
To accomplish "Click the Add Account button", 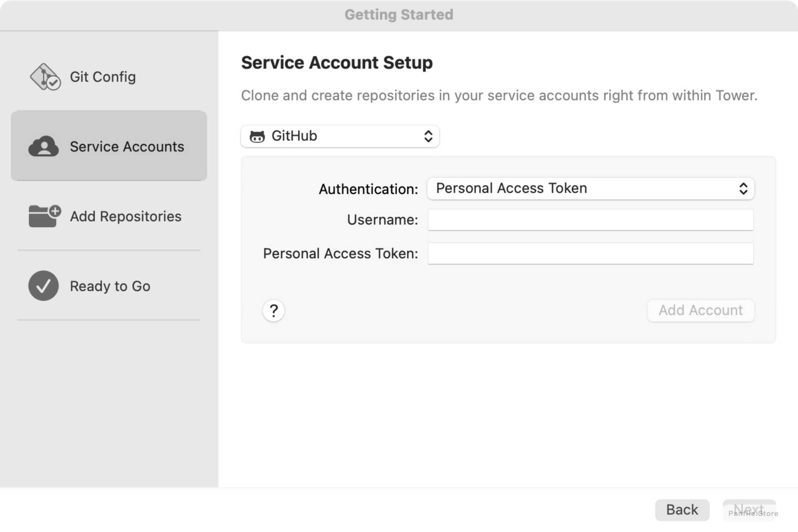I will pyautogui.click(x=701, y=310).
